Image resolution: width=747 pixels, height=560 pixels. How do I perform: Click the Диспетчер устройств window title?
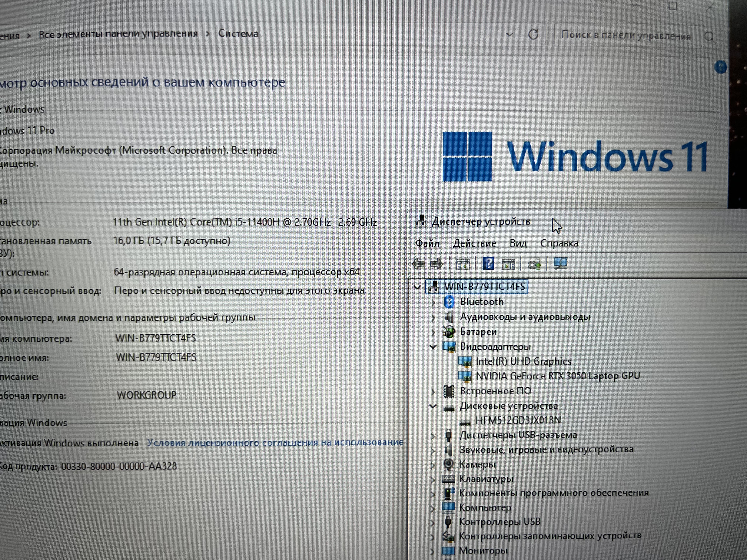481,221
